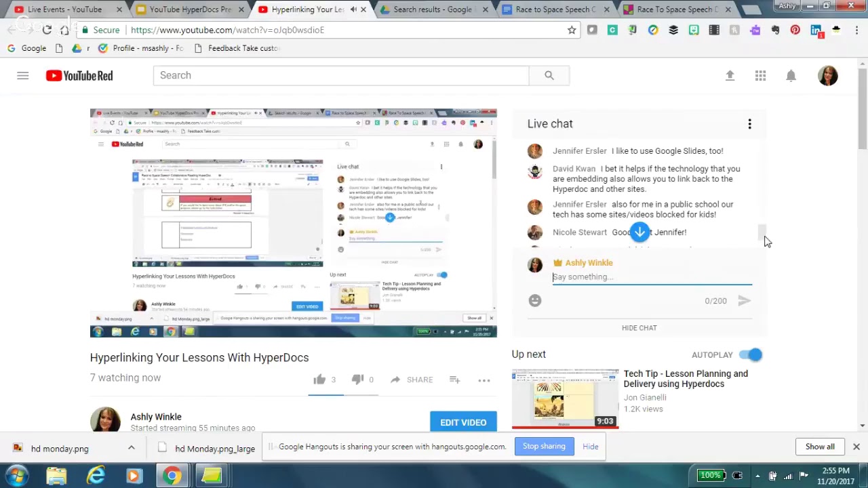Image resolution: width=868 pixels, height=488 pixels.
Task: Click HIDE CHAT
Action: point(639,328)
